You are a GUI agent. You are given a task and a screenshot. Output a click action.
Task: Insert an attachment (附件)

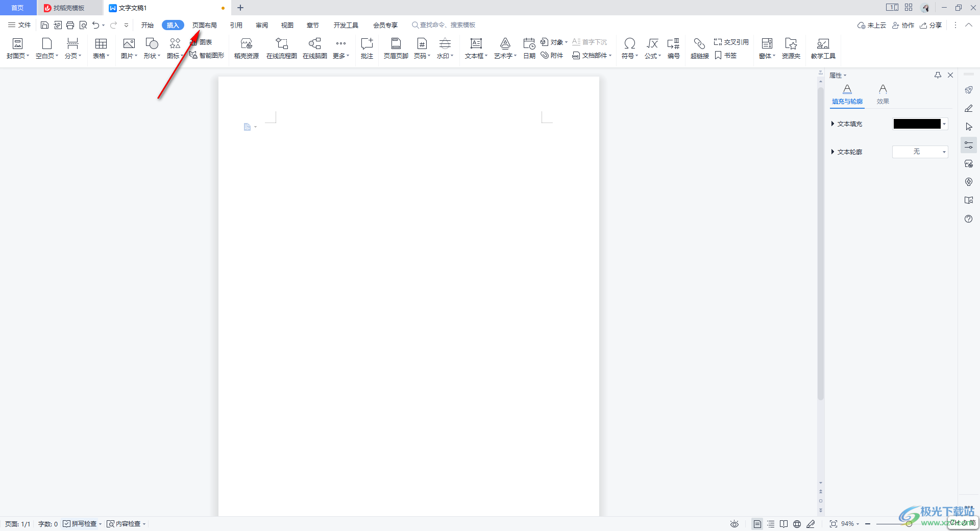coord(552,55)
